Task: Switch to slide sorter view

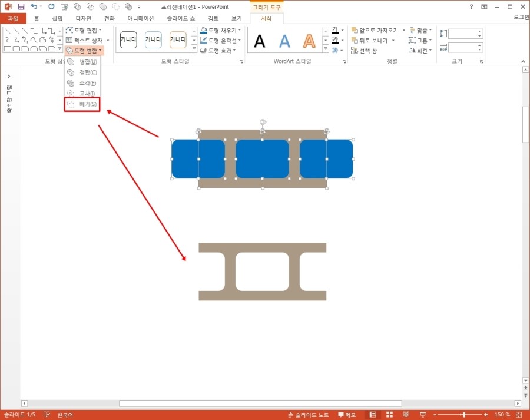Action: click(389, 415)
